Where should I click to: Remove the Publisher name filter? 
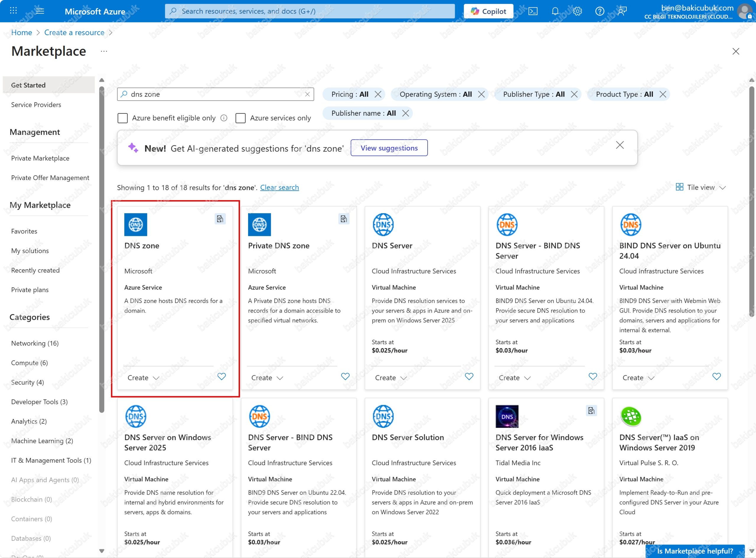point(405,113)
